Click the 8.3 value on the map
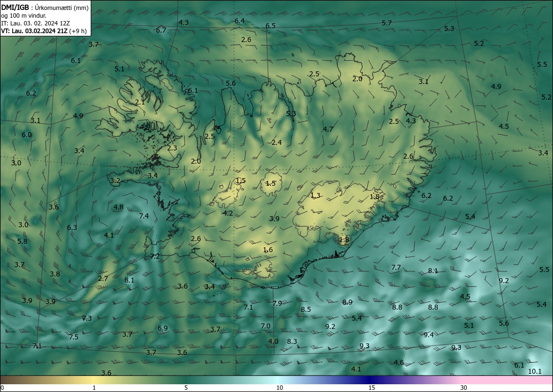This screenshot has width=553, height=392. [292, 342]
